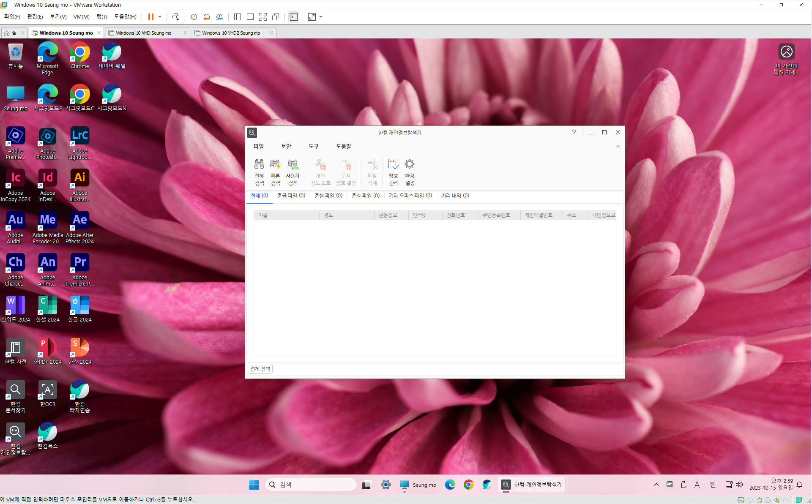Click the VMware pause button icon

(150, 17)
